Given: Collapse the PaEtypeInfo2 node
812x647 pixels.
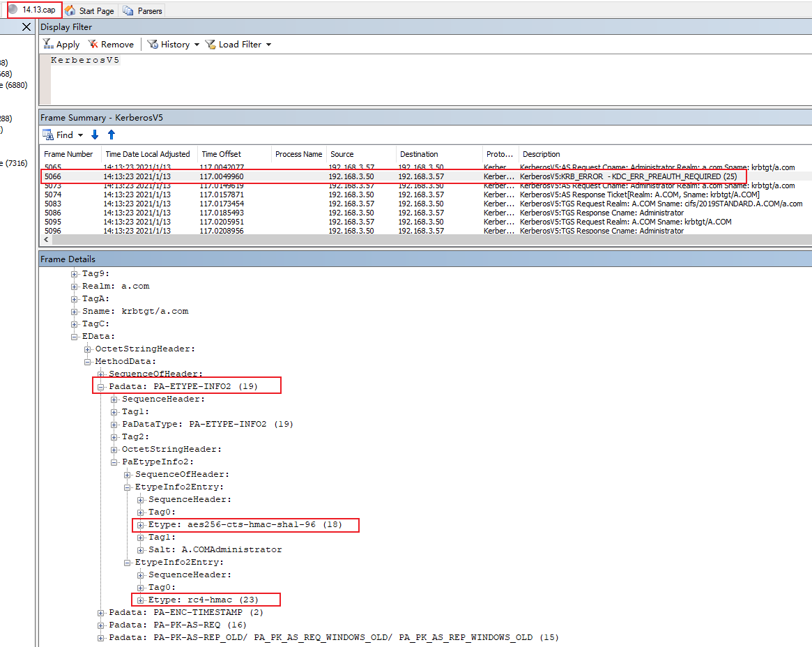Looking at the screenshot, I should tap(114, 462).
